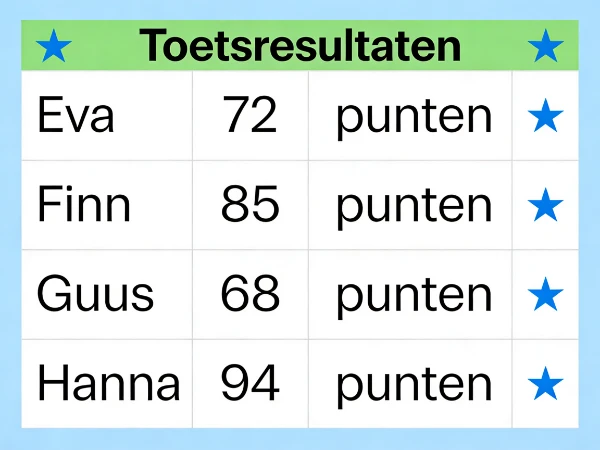The height and width of the screenshot is (450, 600).
Task: Click the star right of Toetsresultaten title
Action: click(x=545, y=46)
